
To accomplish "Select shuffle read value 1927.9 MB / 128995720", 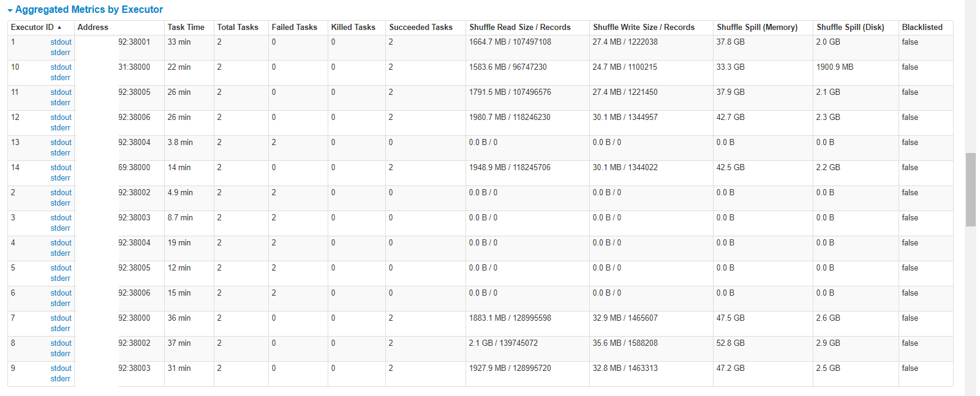I will pyautogui.click(x=510, y=368).
